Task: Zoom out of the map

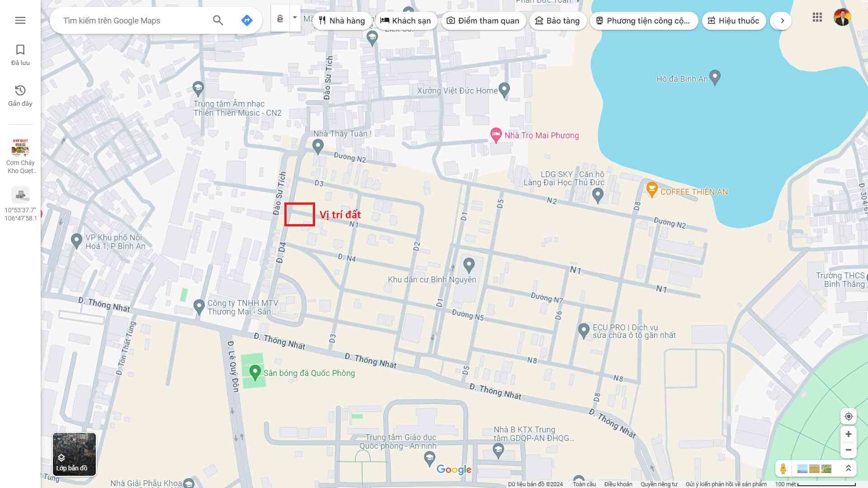Action: pyautogui.click(x=849, y=450)
